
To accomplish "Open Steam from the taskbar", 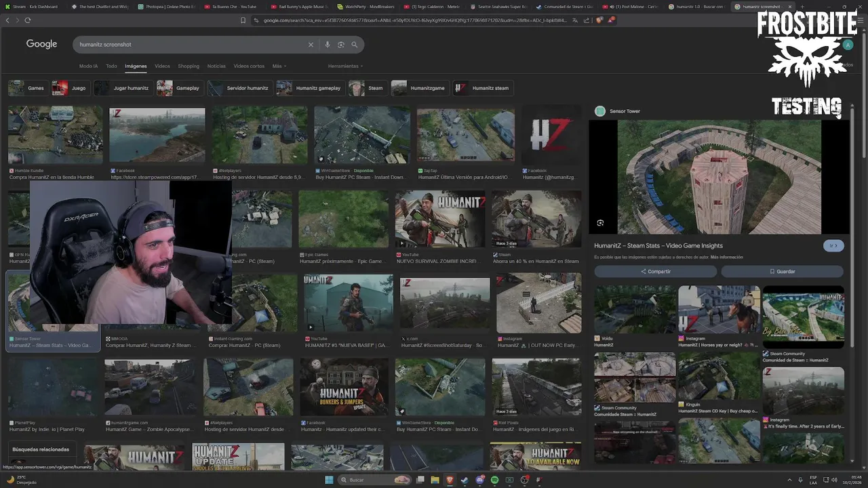I will [465, 480].
